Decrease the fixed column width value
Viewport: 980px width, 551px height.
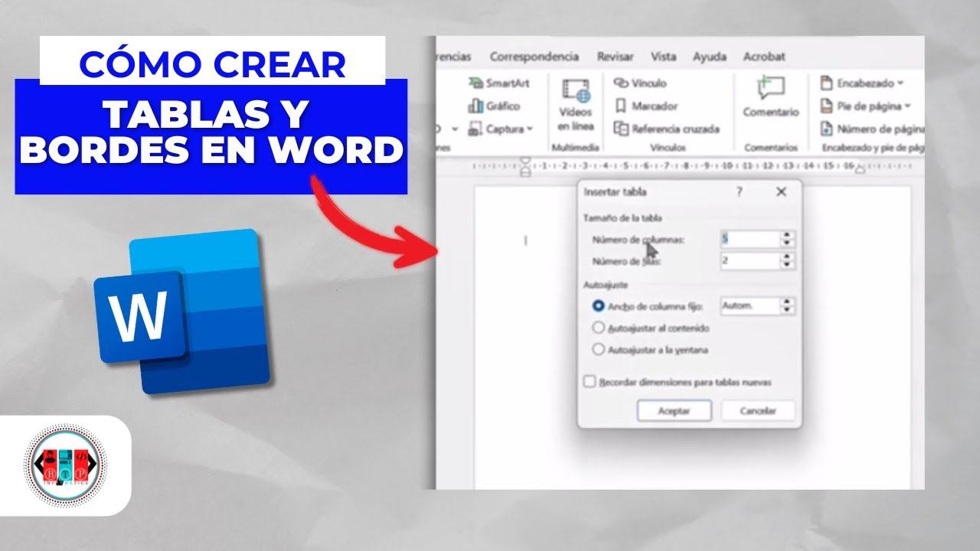tap(788, 311)
